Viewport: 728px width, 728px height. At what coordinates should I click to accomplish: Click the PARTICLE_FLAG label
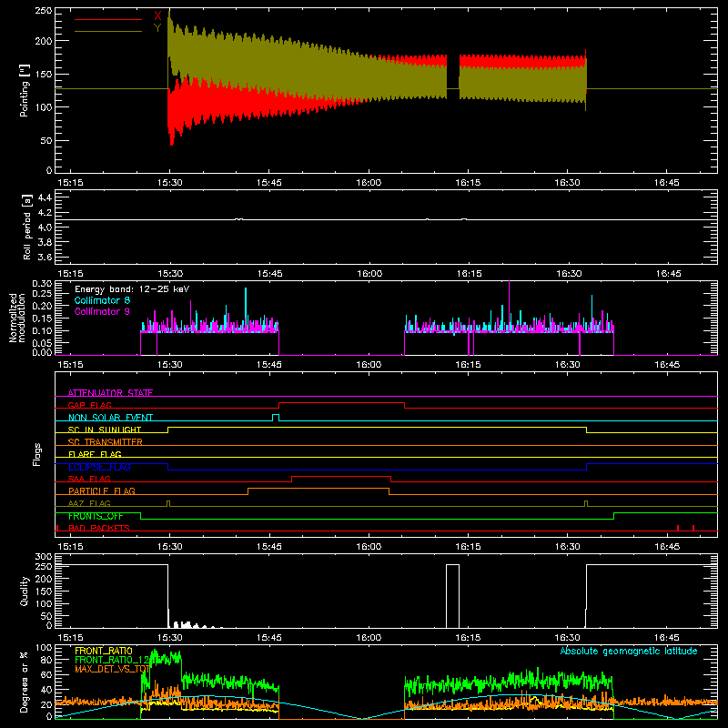pos(102,490)
